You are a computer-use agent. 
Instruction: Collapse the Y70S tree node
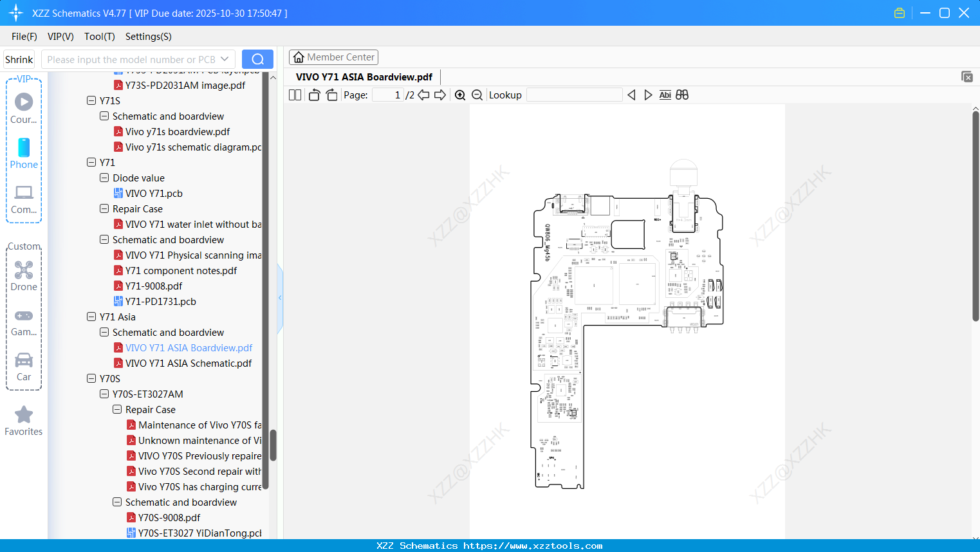click(x=91, y=378)
